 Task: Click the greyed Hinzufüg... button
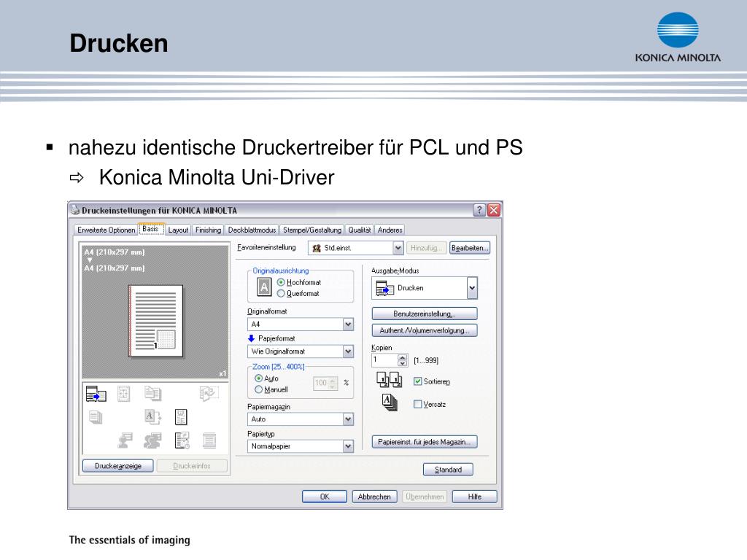[x=426, y=248]
